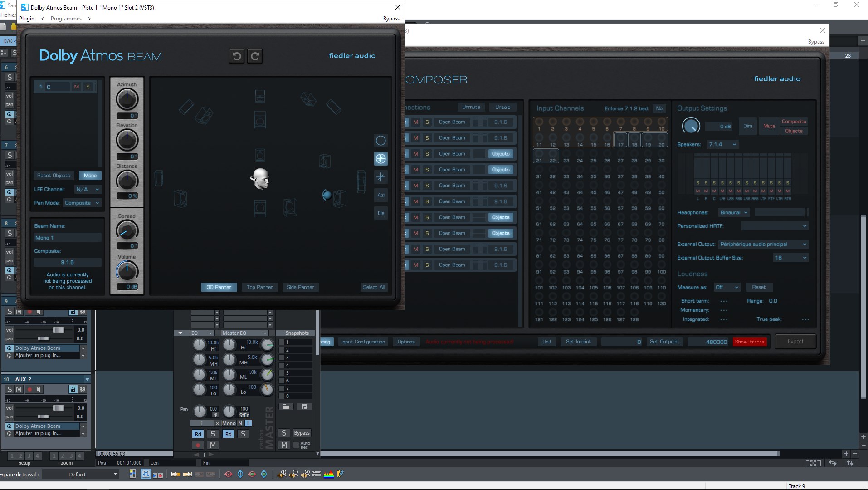Click the rainbow spectrum analyzer toolbar icon
This screenshot has width=868, height=490.
click(x=328, y=474)
